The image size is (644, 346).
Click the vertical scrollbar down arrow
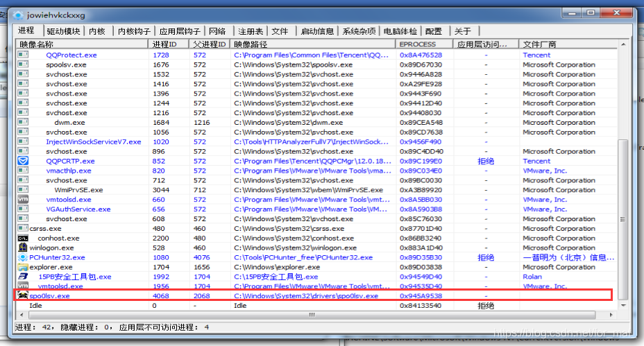(x=623, y=305)
